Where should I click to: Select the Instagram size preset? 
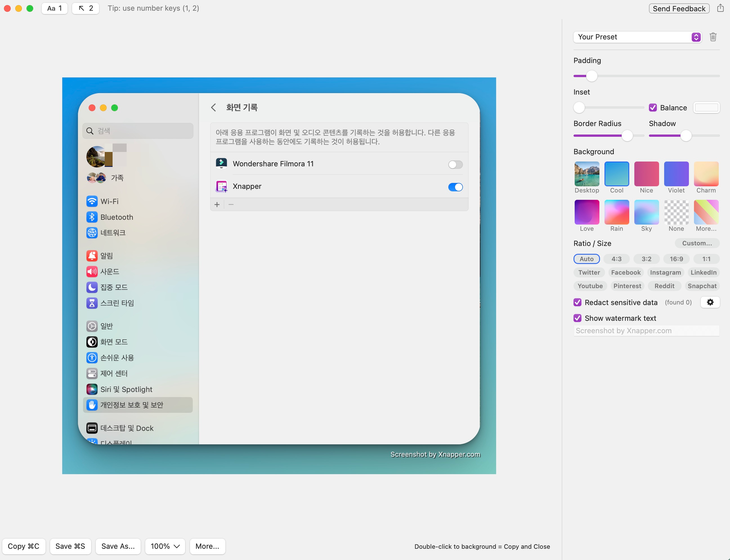(x=665, y=272)
